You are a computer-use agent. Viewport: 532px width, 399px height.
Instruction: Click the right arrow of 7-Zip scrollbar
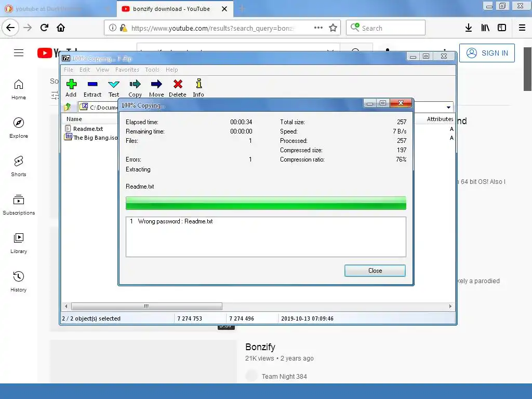click(450, 306)
